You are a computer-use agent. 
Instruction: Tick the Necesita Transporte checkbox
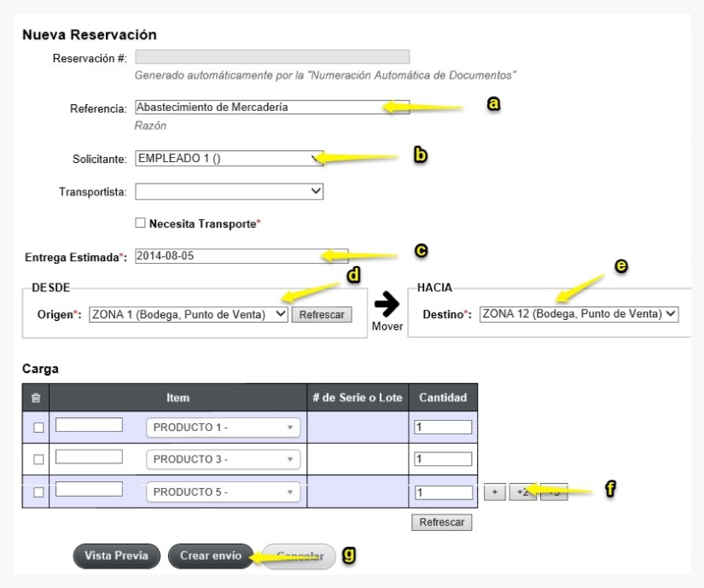point(140,223)
